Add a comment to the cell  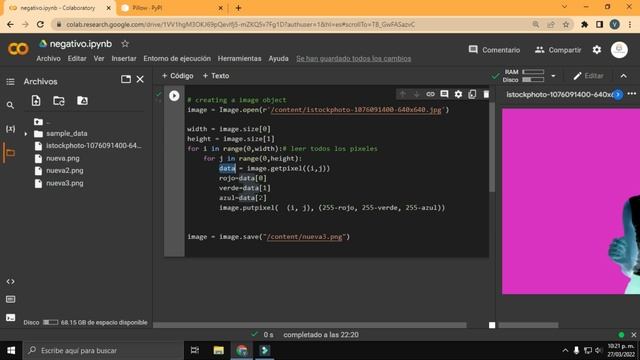(x=444, y=94)
